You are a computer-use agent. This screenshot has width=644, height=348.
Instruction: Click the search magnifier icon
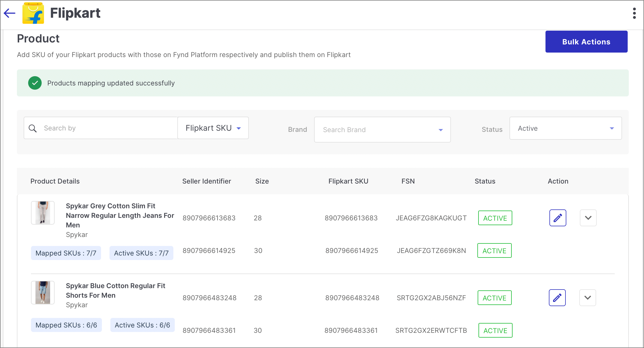[33, 128]
